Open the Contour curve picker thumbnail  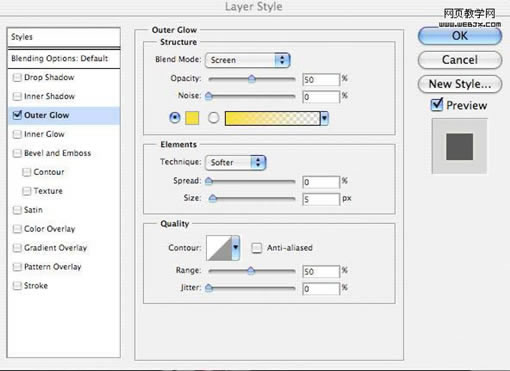click(219, 248)
